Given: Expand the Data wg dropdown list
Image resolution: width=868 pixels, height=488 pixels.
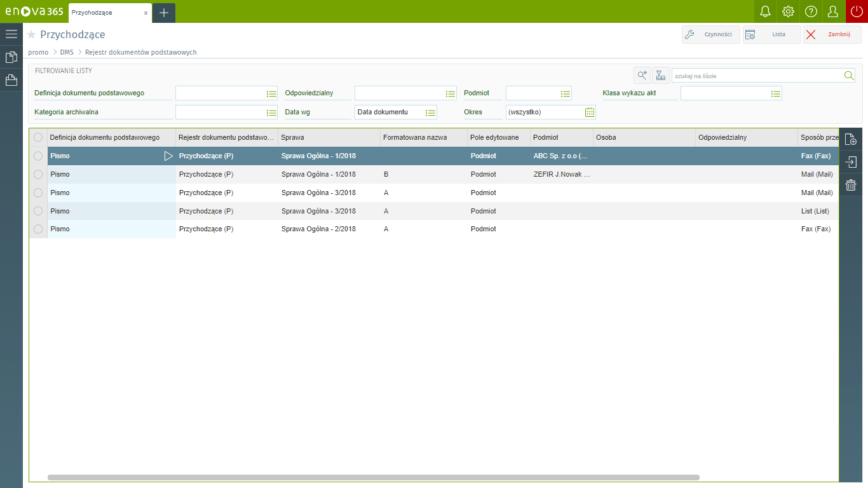Looking at the screenshot, I should (x=430, y=112).
